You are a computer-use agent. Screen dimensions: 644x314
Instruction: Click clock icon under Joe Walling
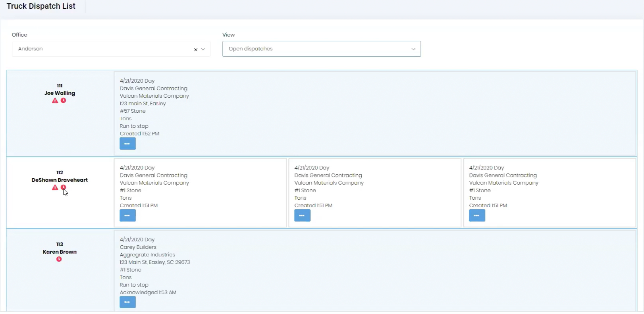click(64, 100)
